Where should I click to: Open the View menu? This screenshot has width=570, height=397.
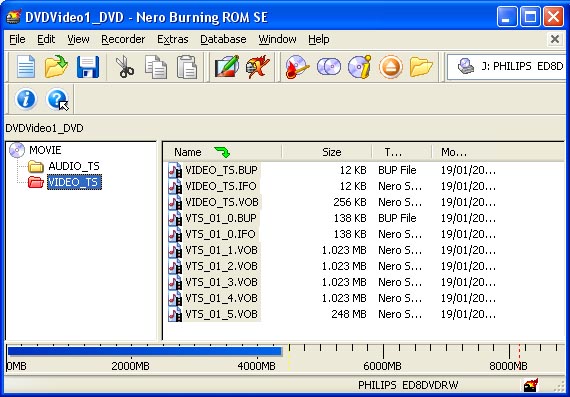[78, 39]
